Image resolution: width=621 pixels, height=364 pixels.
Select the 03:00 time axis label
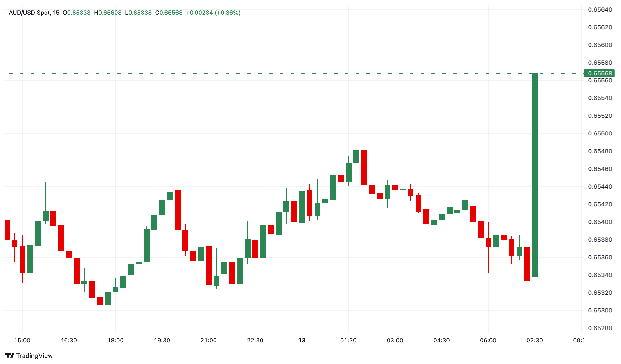(x=395, y=341)
